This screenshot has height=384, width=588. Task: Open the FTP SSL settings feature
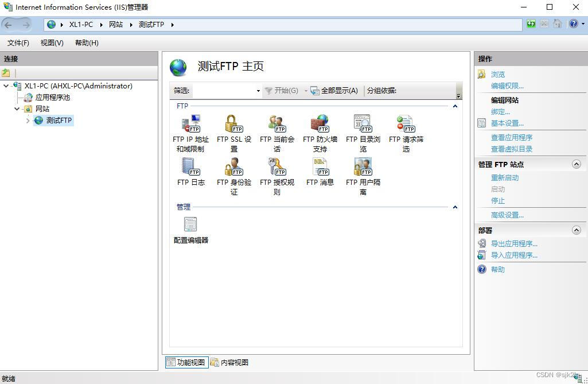coord(234,134)
